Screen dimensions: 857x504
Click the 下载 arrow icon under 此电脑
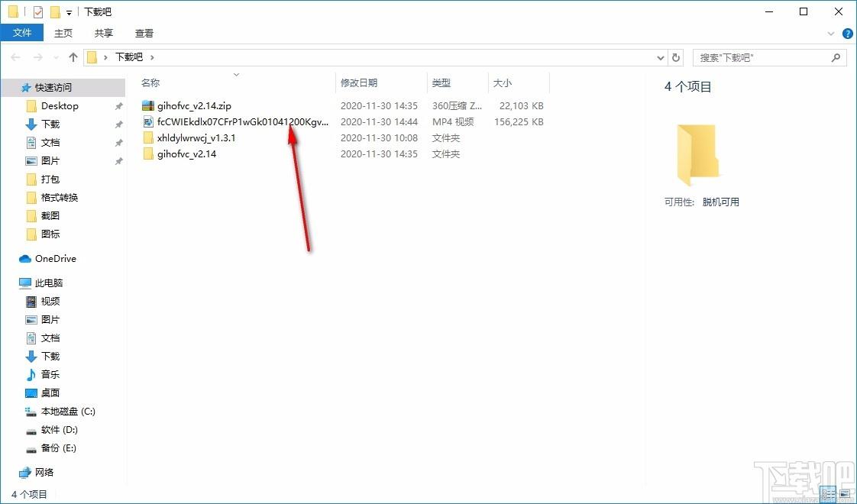[x=31, y=357]
